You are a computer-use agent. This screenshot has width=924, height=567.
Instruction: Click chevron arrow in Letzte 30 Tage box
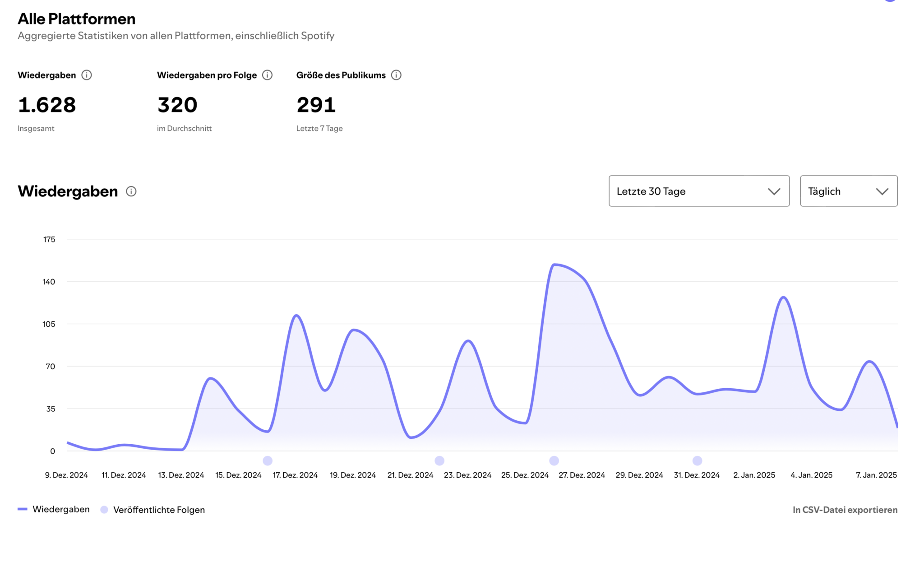pyautogui.click(x=774, y=191)
